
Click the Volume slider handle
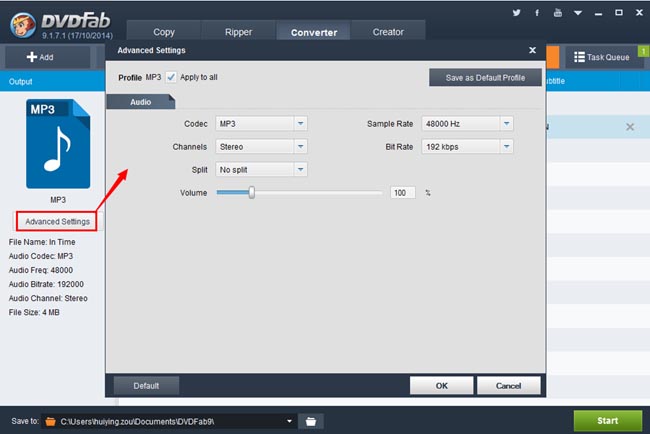pos(252,192)
